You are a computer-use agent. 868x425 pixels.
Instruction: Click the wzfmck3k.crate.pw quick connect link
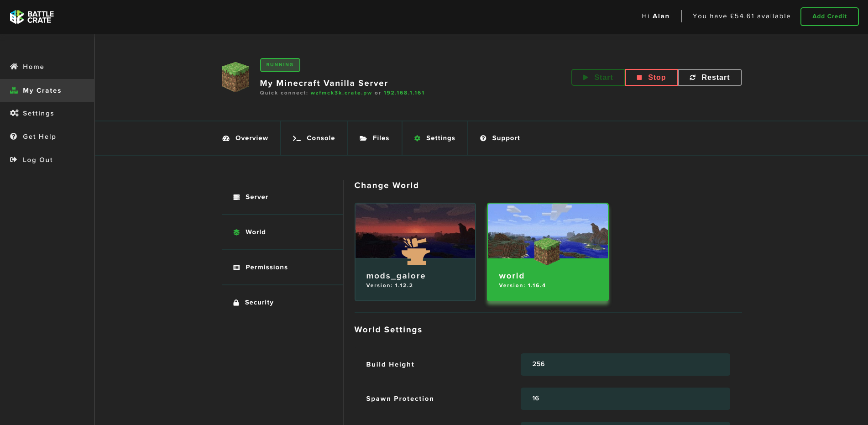click(x=341, y=93)
